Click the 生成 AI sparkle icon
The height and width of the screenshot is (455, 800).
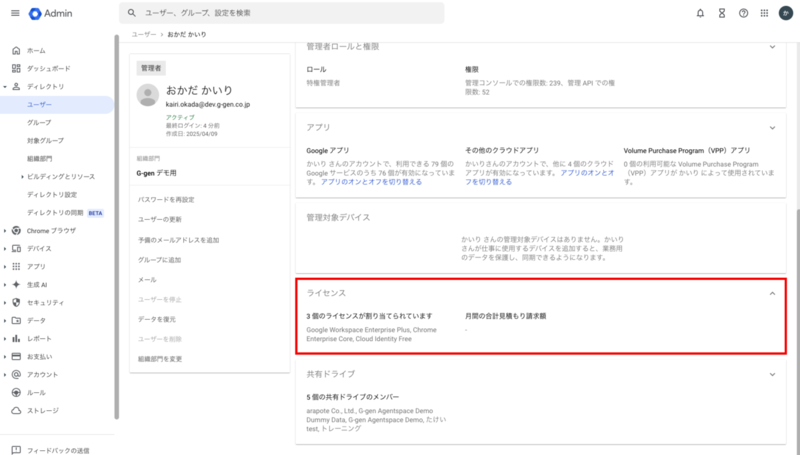[x=16, y=285]
